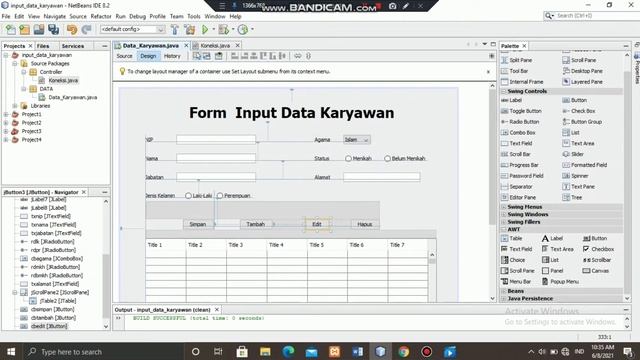Select Text Field in Swing Controls palette
The image size is (640, 360).
516,143
